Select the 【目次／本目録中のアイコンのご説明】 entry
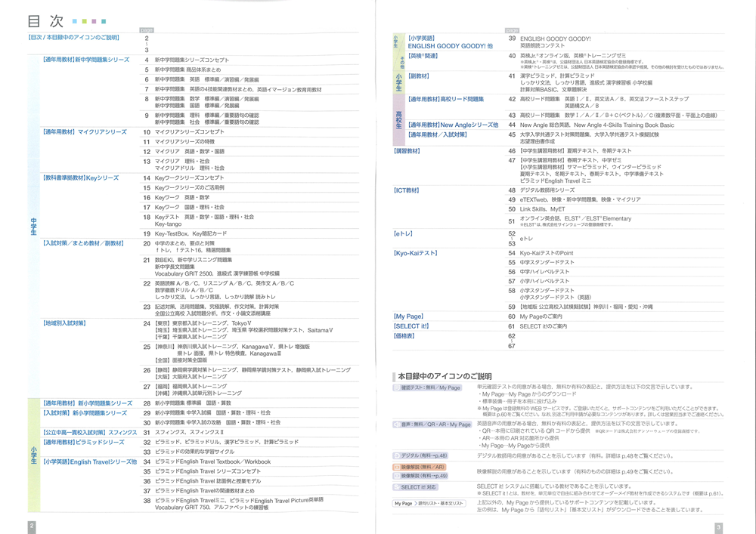 coord(74,38)
